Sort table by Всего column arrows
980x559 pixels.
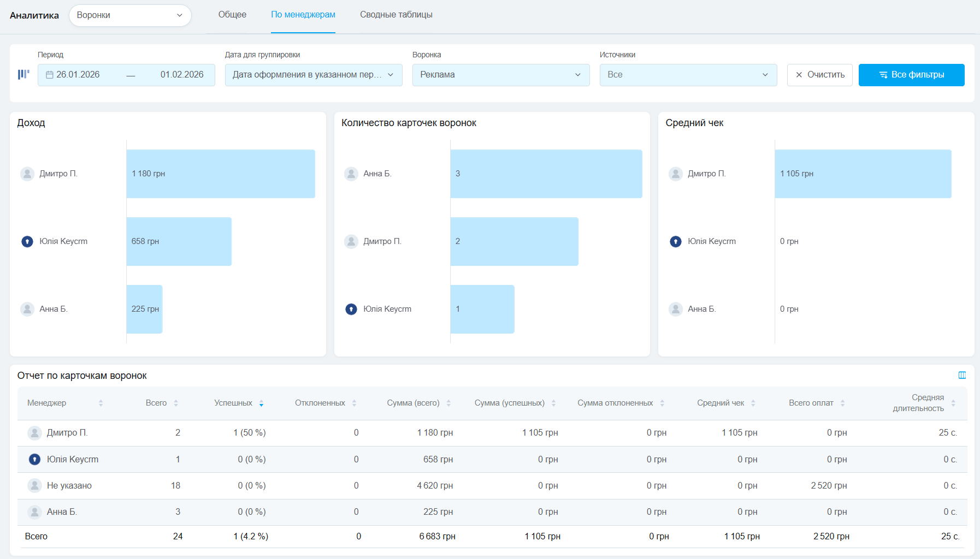click(x=176, y=403)
